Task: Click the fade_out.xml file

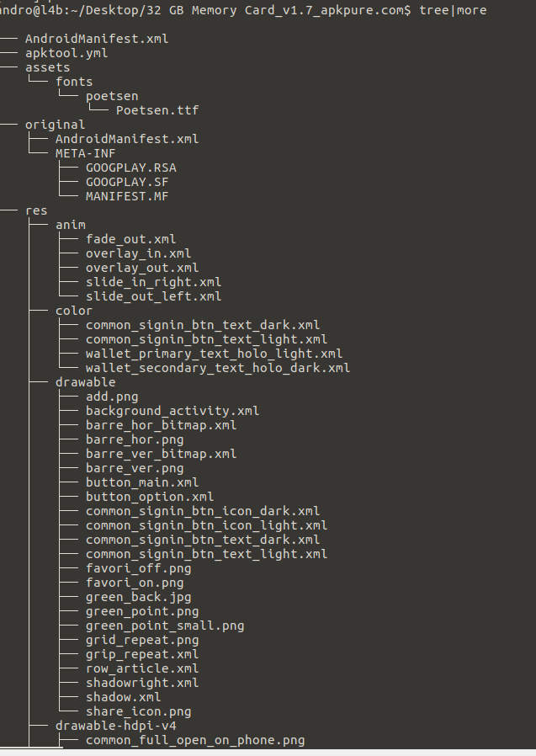Action: [x=130, y=239]
